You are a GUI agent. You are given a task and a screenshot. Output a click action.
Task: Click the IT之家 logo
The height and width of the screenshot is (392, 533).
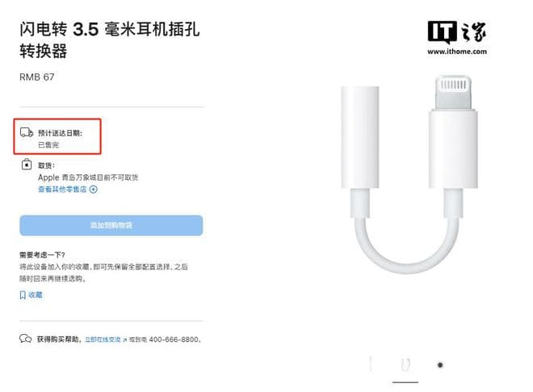coord(457,32)
